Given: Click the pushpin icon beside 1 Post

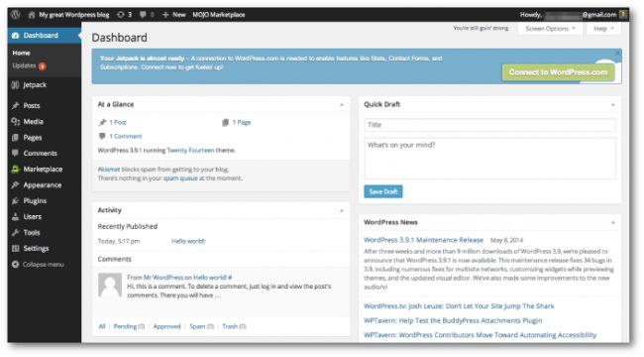Looking at the screenshot, I should 103,123.
